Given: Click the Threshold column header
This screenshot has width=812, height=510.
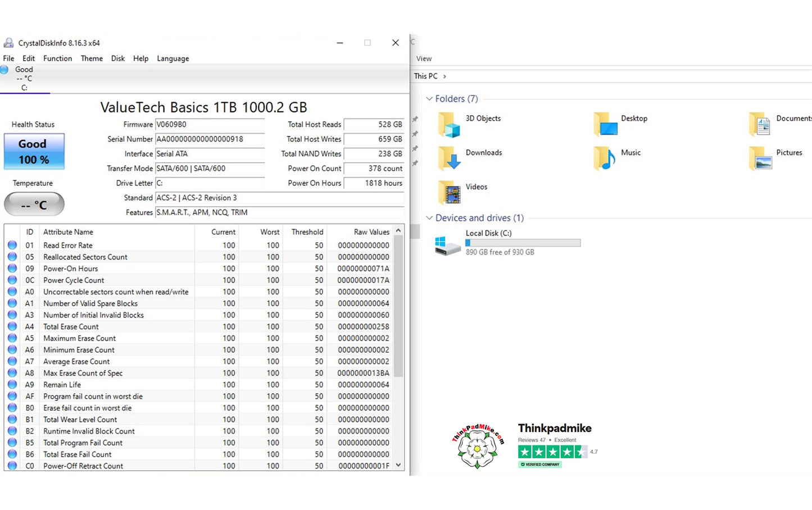Looking at the screenshot, I should point(305,232).
